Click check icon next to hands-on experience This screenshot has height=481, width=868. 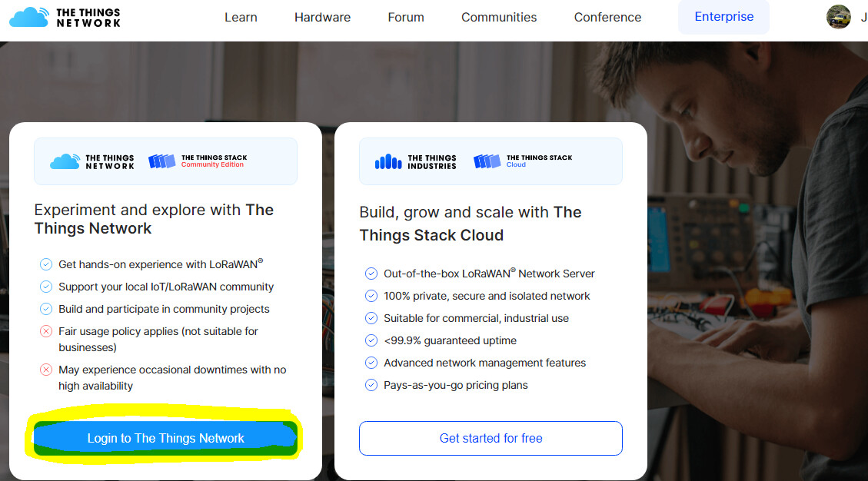point(46,264)
